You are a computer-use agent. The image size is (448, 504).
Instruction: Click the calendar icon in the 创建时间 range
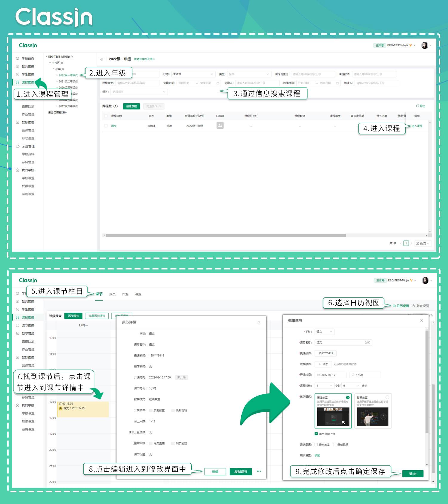pos(218,83)
